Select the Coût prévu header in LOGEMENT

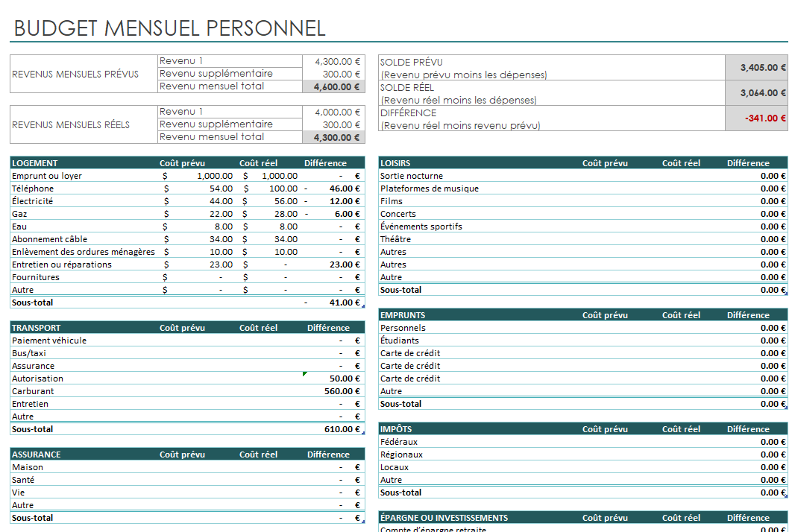coord(183,163)
